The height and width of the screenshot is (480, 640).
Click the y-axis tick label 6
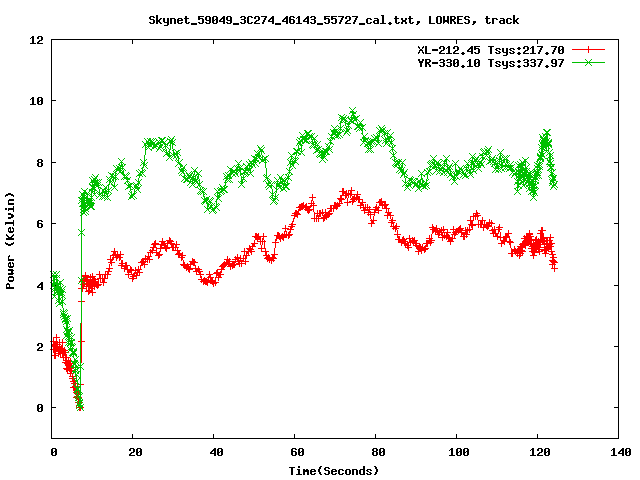[40, 224]
